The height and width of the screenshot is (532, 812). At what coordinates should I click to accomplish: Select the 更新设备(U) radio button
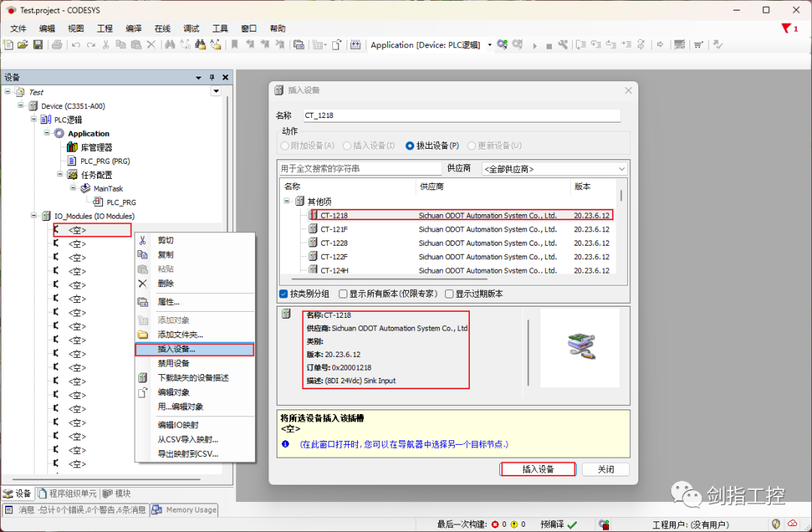pyautogui.click(x=471, y=146)
